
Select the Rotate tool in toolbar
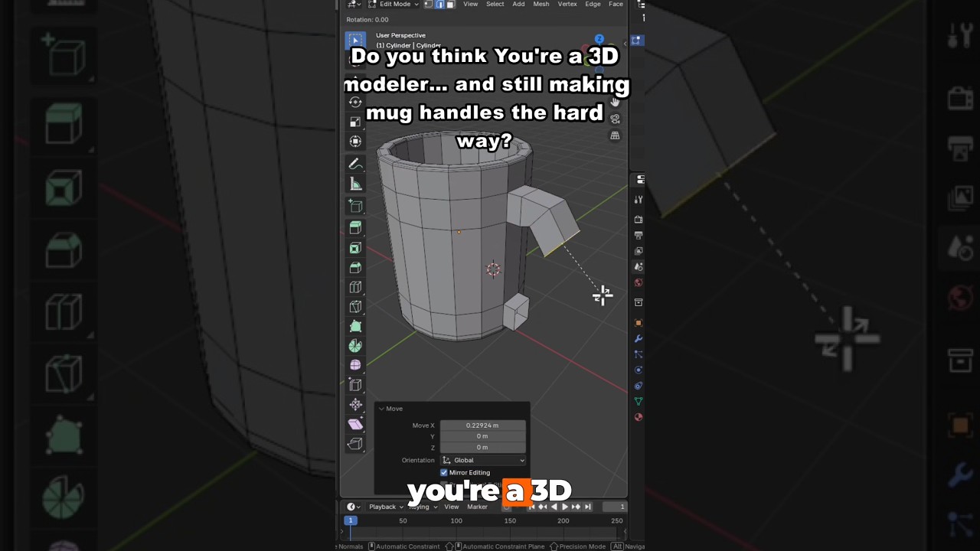click(x=354, y=102)
